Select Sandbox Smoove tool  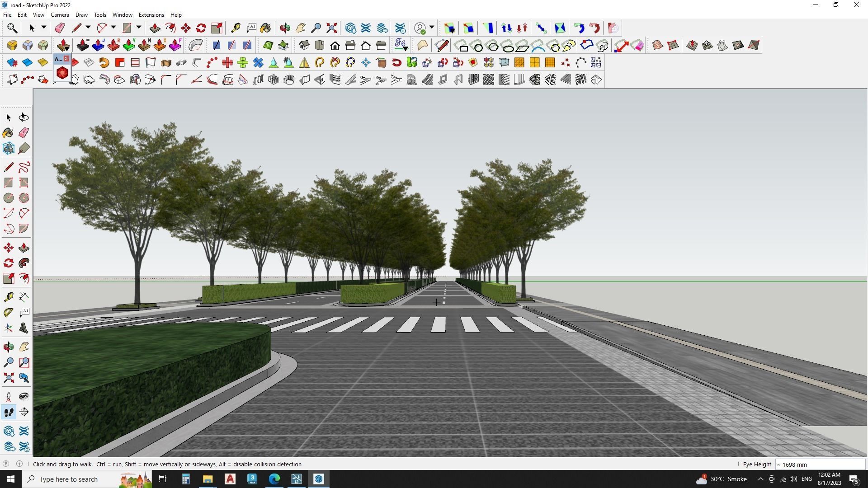click(692, 45)
